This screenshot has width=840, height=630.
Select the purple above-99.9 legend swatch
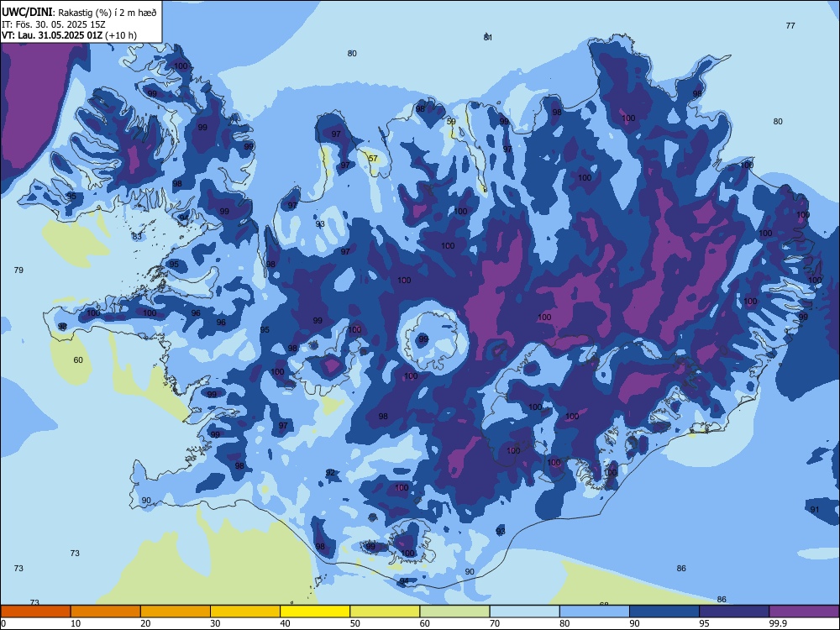[x=804, y=612]
